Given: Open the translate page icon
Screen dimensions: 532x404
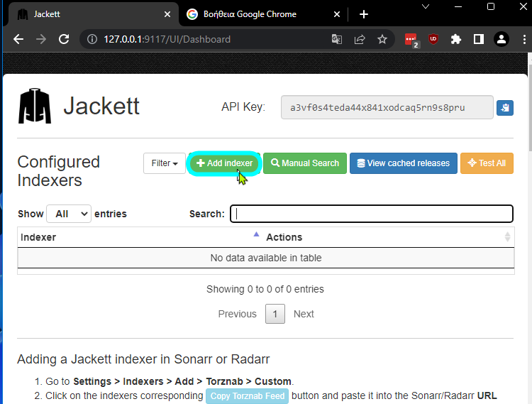Looking at the screenshot, I should [x=336, y=39].
